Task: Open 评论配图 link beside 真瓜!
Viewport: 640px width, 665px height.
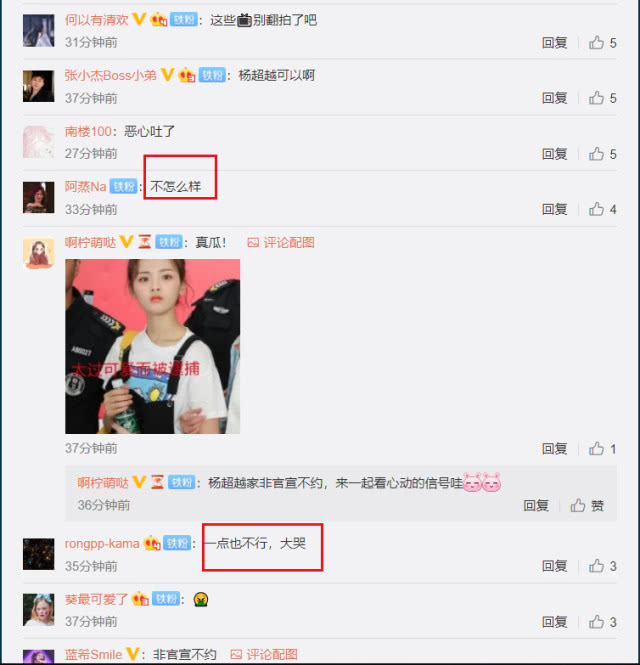Action: pyautogui.click(x=281, y=243)
